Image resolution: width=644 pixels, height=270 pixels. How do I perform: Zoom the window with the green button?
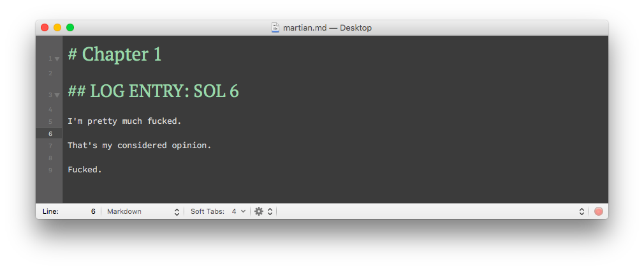coord(70,27)
